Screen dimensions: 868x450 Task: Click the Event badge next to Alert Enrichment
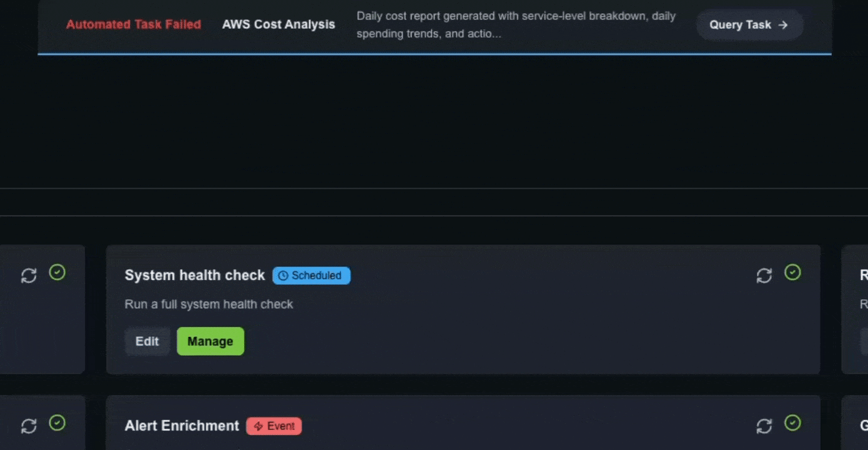coord(274,426)
